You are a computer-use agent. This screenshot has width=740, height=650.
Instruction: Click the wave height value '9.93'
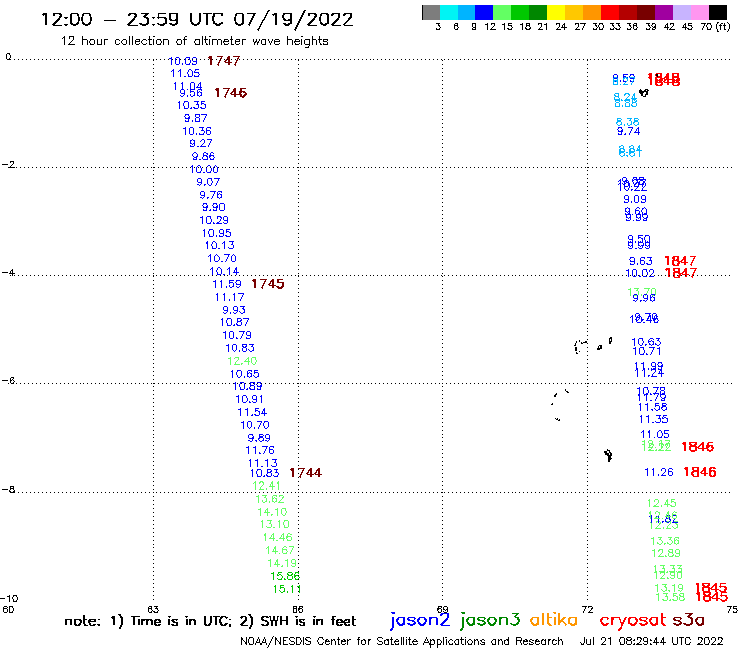[234, 310]
